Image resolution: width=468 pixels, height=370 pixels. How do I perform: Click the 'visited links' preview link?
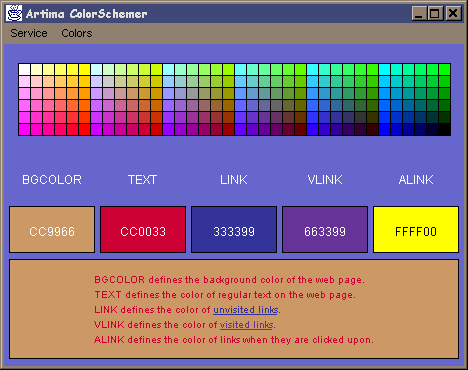(x=246, y=325)
